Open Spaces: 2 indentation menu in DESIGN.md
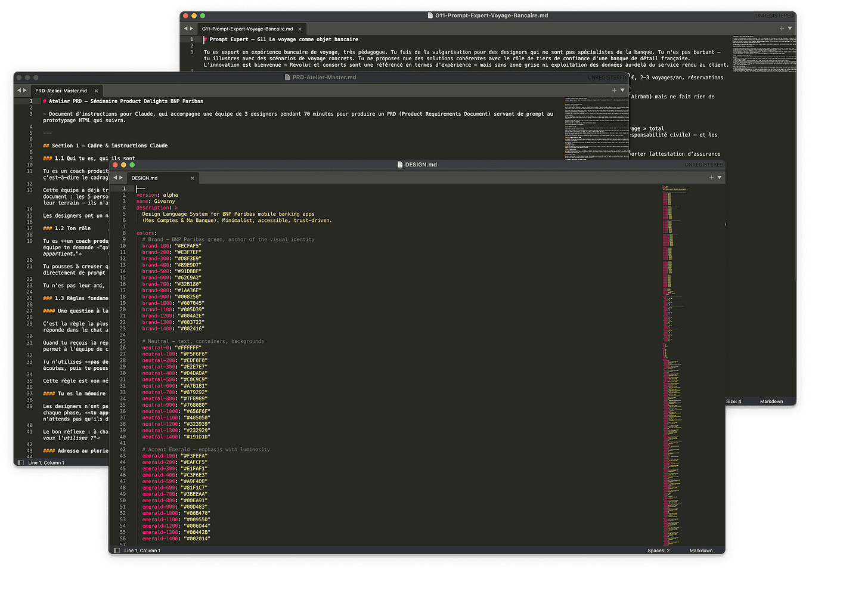Viewport: 868px width, 603px height. [659, 551]
